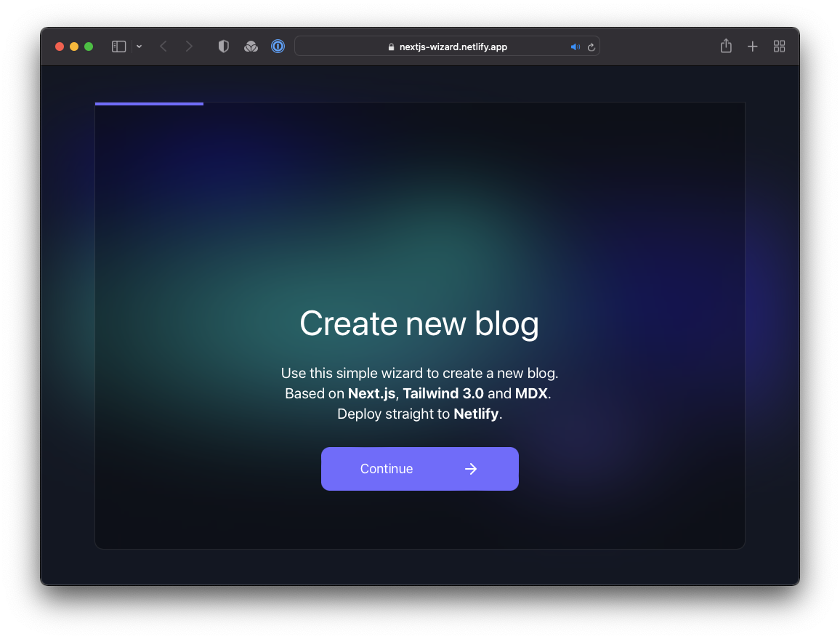Reload the nextjs-wizard page
Screen dimensions: 840x639
pos(591,47)
